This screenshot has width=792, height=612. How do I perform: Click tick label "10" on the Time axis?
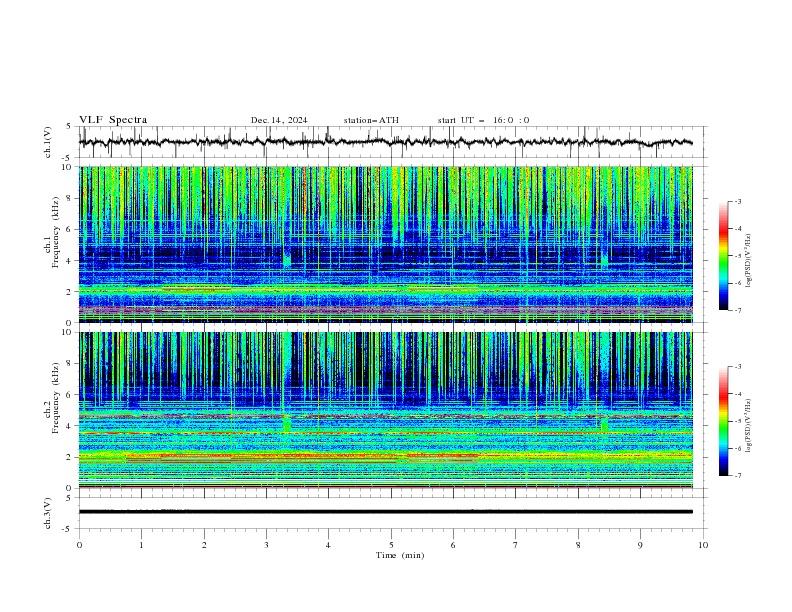coord(703,545)
